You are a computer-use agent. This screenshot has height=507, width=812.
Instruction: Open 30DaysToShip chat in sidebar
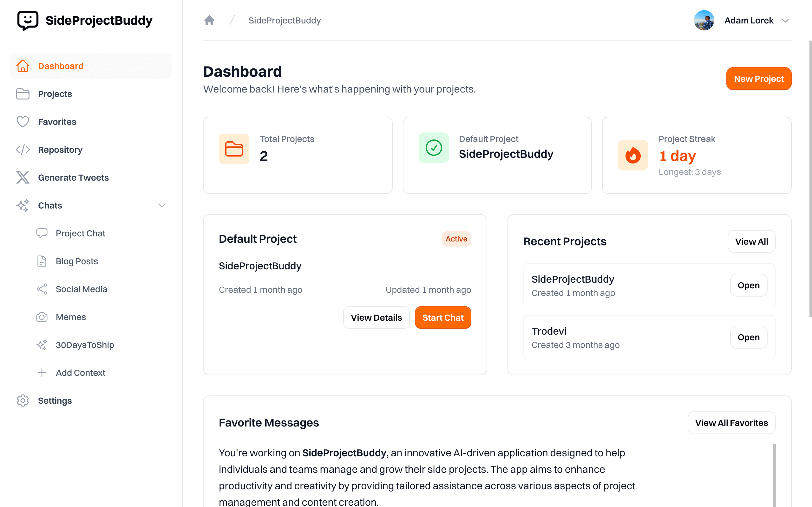point(85,345)
